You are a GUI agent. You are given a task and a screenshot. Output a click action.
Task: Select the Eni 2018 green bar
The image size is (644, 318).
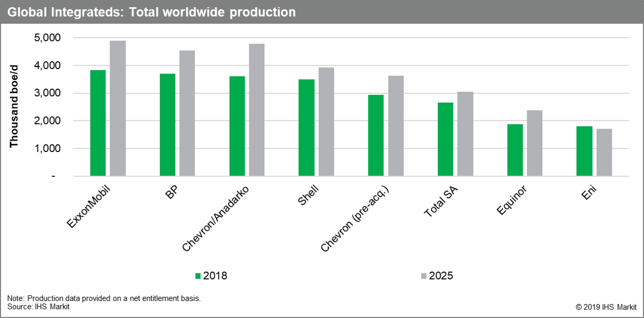point(585,151)
